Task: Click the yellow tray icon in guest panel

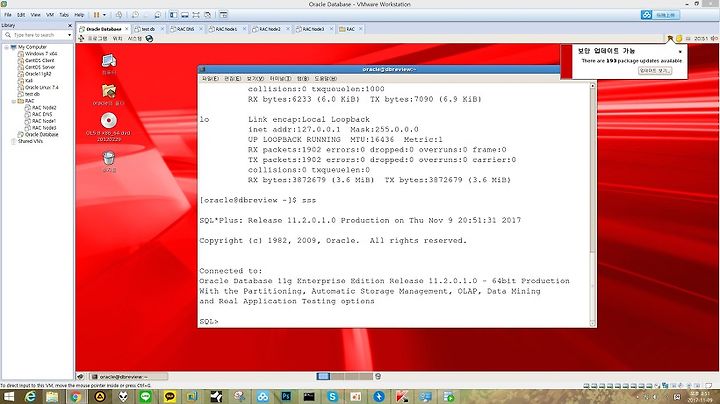Action: point(679,39)
